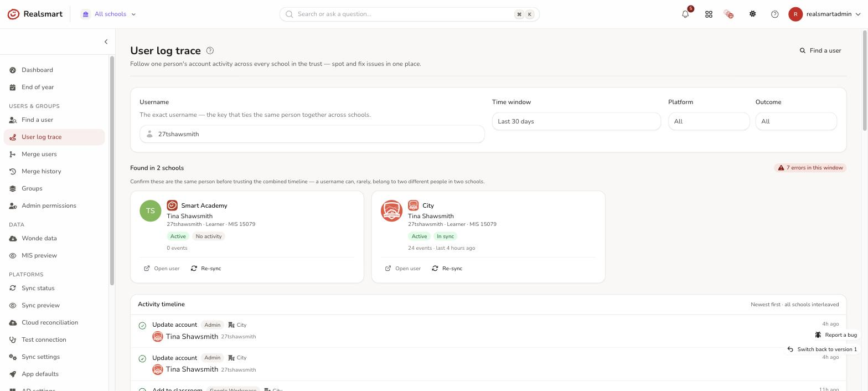Click the No activity badge on Smart Academy
Viewport: 868px width, 391px height.
pyautogui.click(x=209, y=236)
